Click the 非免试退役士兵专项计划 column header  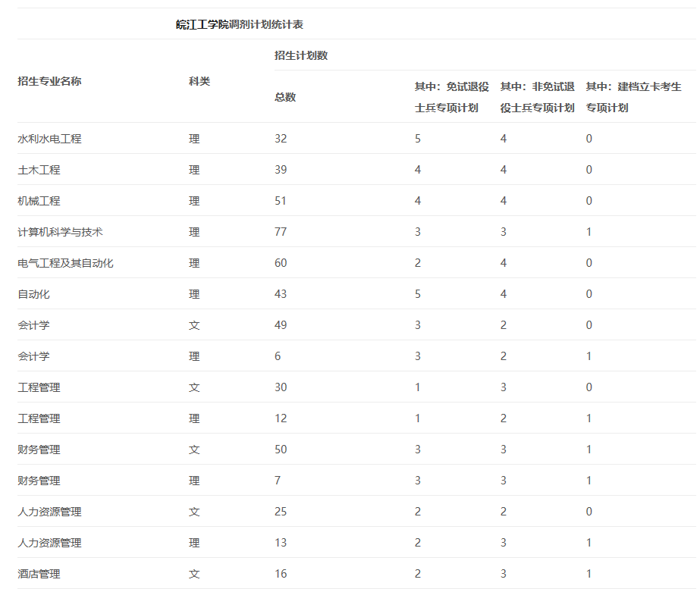(537, 97)
